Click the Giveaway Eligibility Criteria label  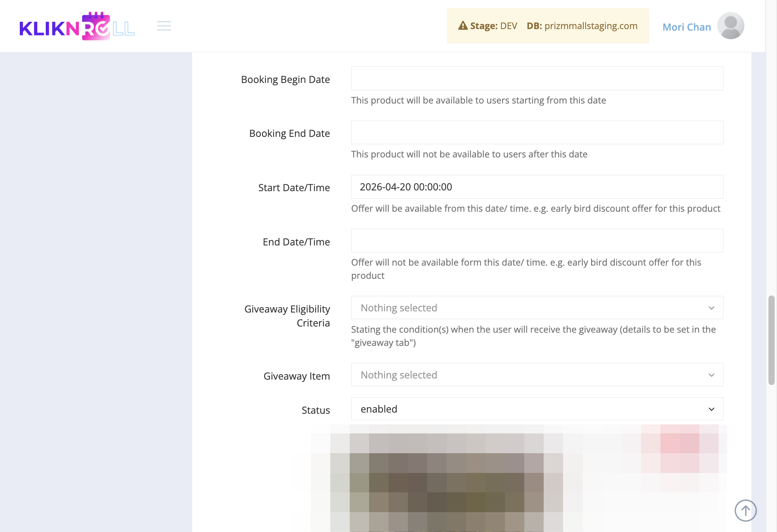coord(287,316)
